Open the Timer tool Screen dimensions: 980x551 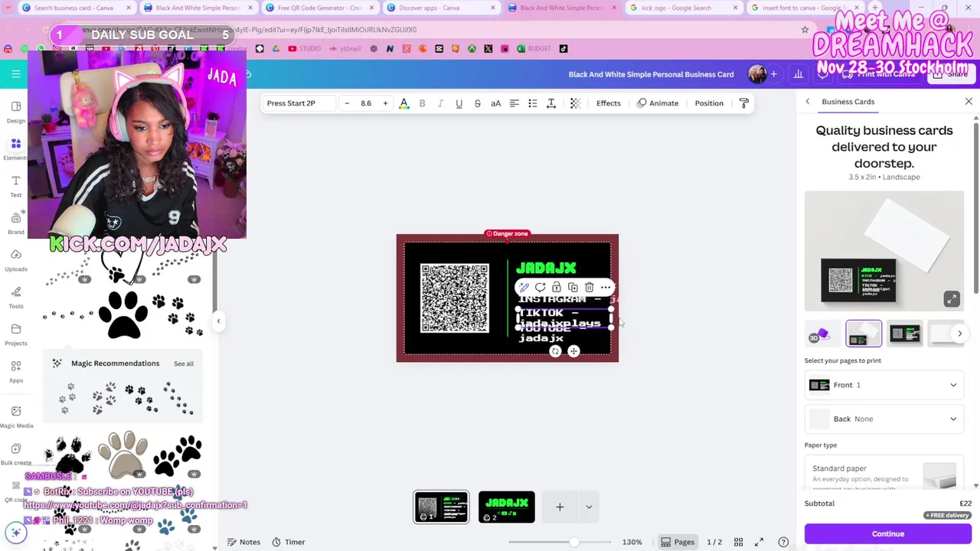tap(288, 542)
